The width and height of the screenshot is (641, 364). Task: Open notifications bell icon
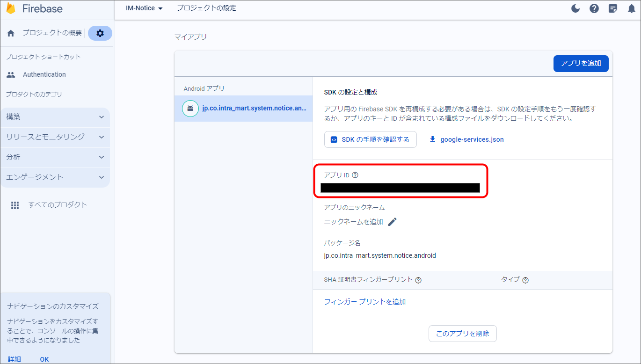tap(631, 8)
